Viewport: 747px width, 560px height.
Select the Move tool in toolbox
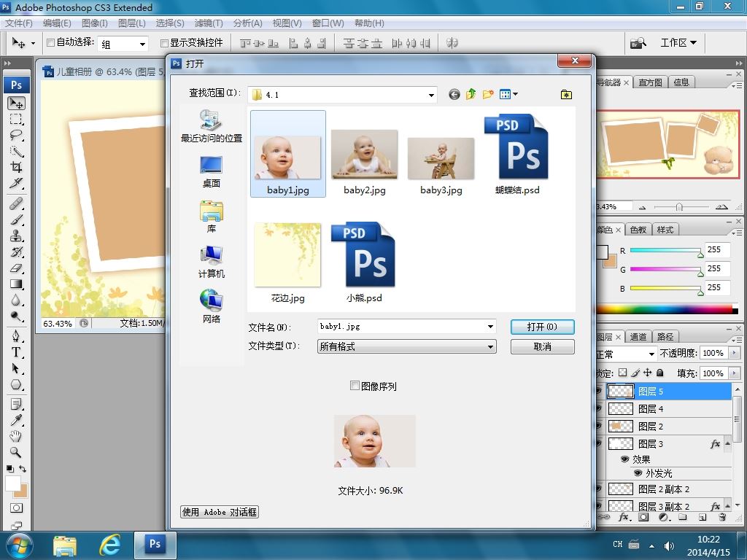16,103
